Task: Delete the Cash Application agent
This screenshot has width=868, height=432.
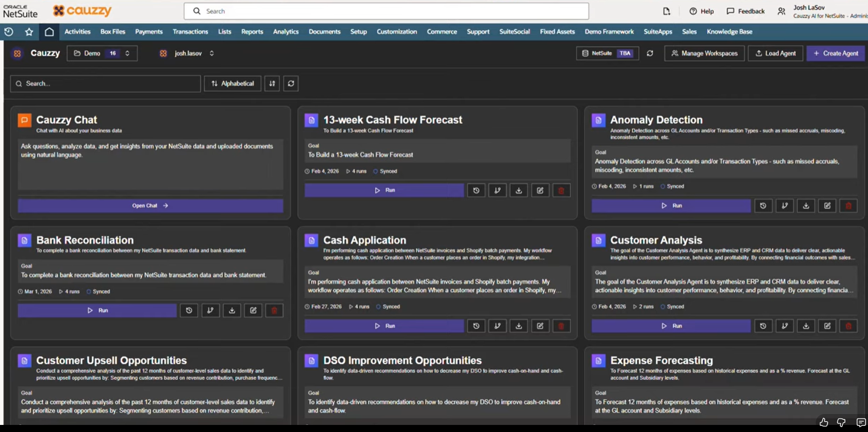Action: (x=561, y=326)
